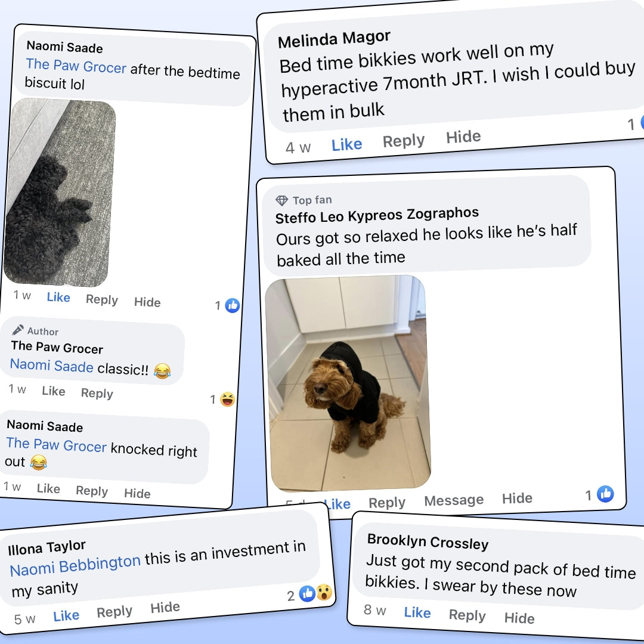Click the Author pen badge icon
This screenshot has height=644, width=644.
click(18, 329)
